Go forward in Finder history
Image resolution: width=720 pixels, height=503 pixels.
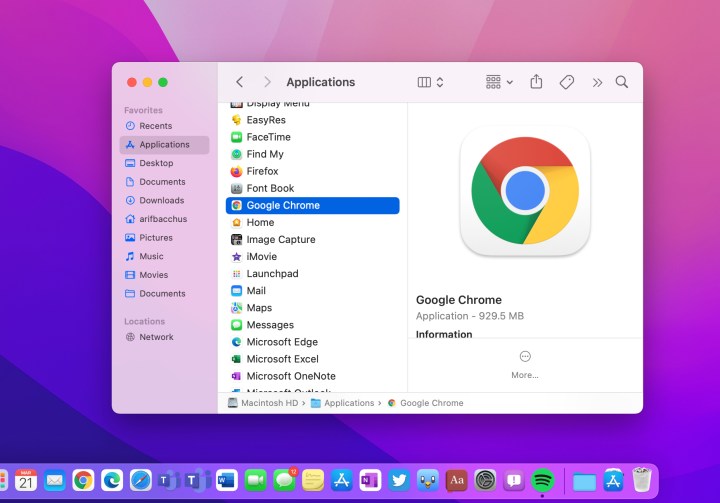(267, 82)
